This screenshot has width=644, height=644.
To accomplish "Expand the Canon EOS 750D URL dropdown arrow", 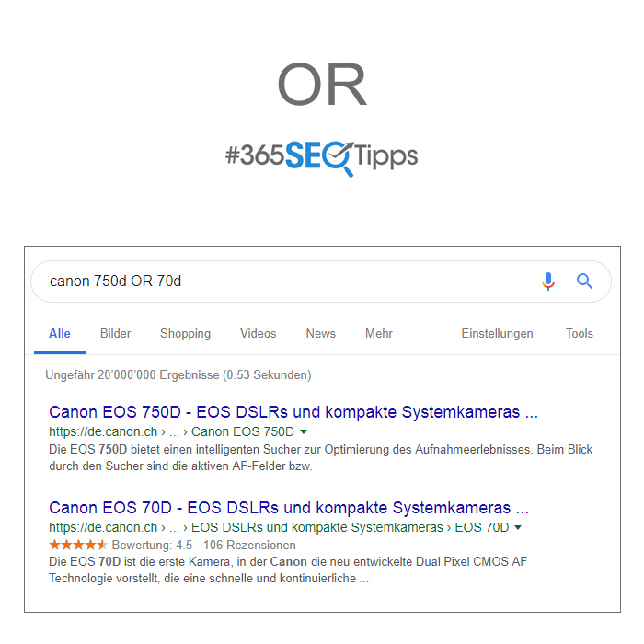I will click(x=304, y=431).
